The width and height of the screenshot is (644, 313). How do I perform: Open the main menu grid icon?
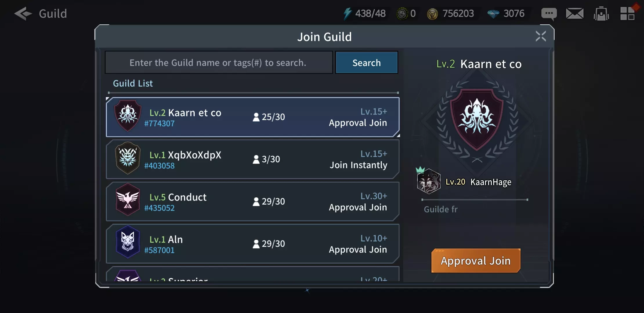[627, 13]
